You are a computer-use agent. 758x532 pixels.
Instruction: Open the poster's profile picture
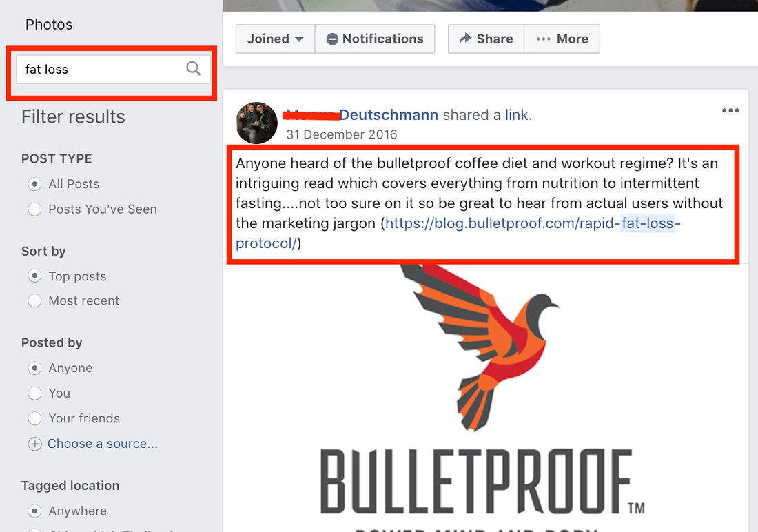tap(257, 123)
